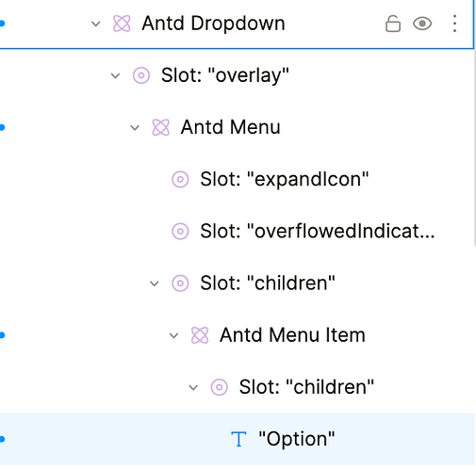Select the Antd Menu Item label
The image size is (476, 470).
coord(292,335)
